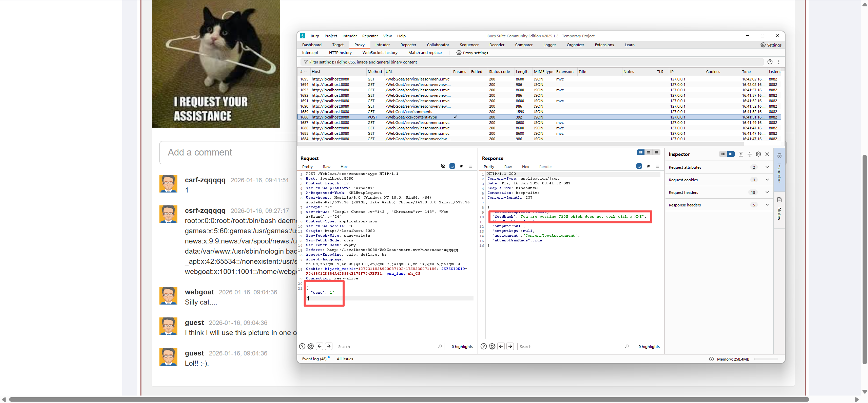Click the Proxy settings gear icon

coord(459,53)
